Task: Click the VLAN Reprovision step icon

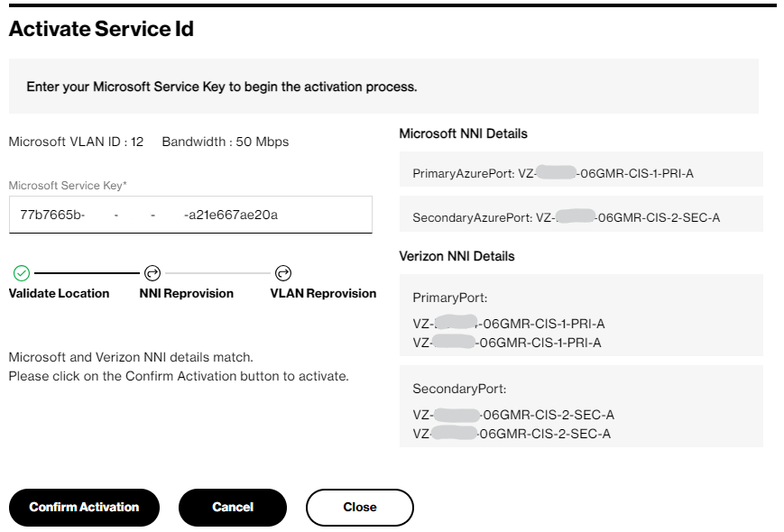Action: (x=283, y=273)
